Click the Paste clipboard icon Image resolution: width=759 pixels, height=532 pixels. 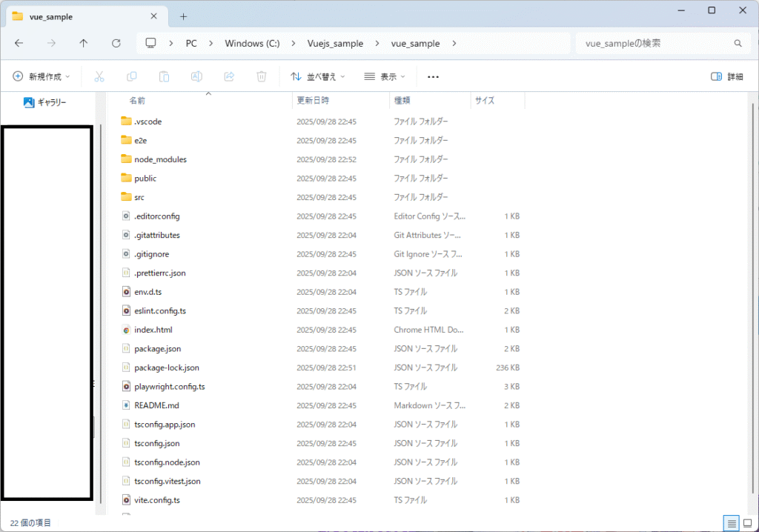click(165, 76)
